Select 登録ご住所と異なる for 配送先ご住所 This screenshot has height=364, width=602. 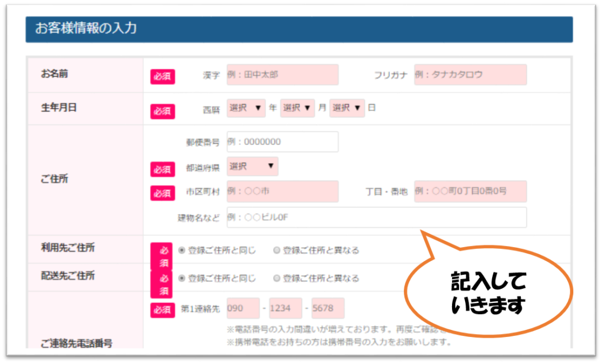coord(276,278)
